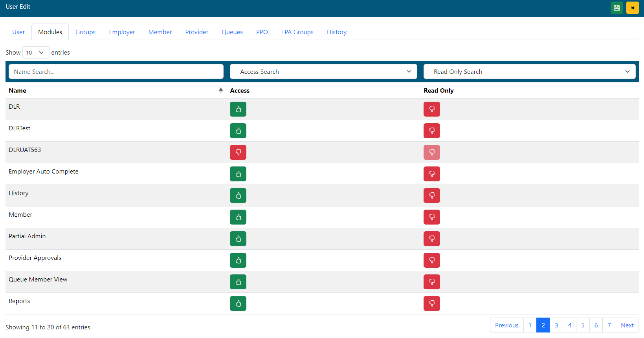The width and height of the screenshot is (644, 338).
Task: Toggle Access for Employer Auto Complete
Action: click(x=238, y=174)
